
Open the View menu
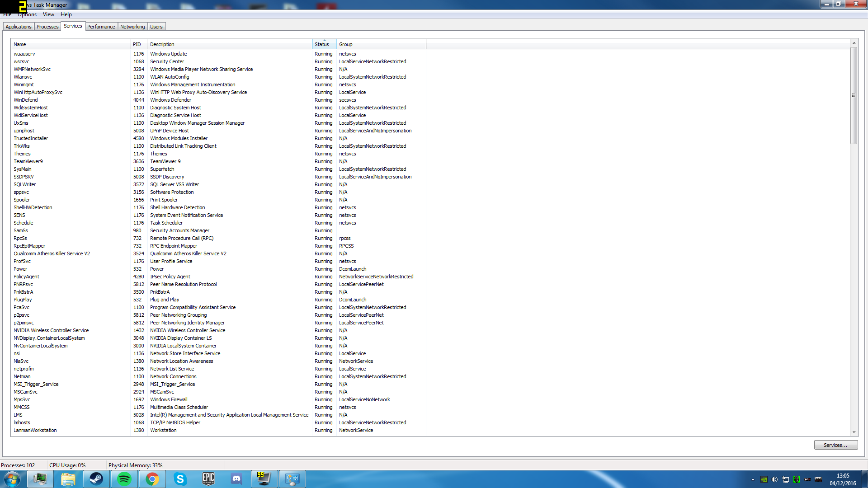[48, 14]
